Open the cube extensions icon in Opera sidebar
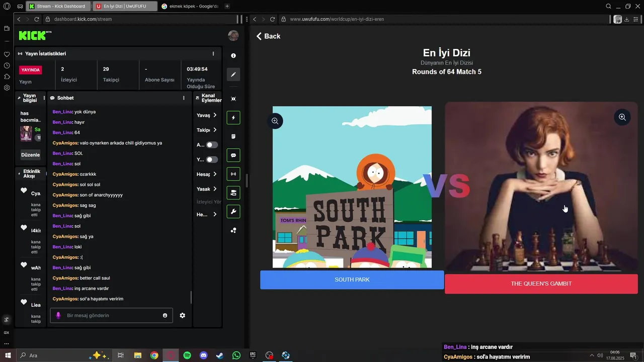 (x=7, y=76)
